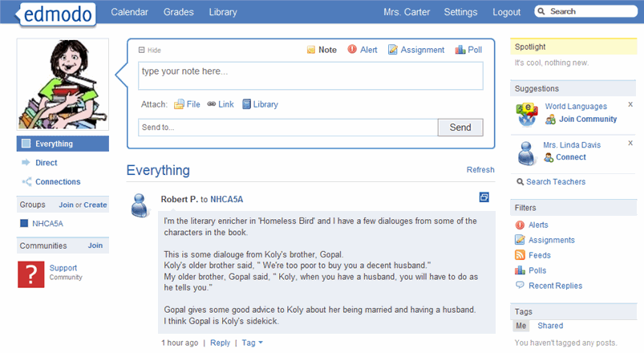The image size is (644, 353).
Task: Open the post options icon on Robert's post
Action: point(484,197)
